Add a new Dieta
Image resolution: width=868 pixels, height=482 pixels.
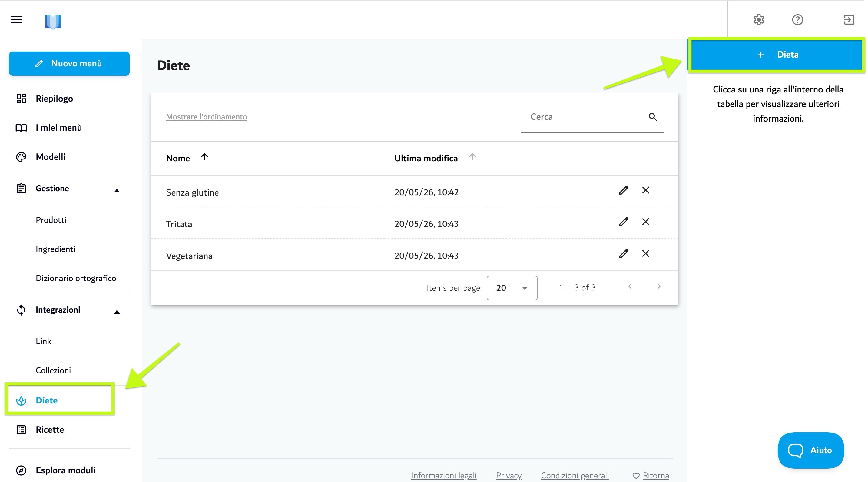click(x=776, y=55)
